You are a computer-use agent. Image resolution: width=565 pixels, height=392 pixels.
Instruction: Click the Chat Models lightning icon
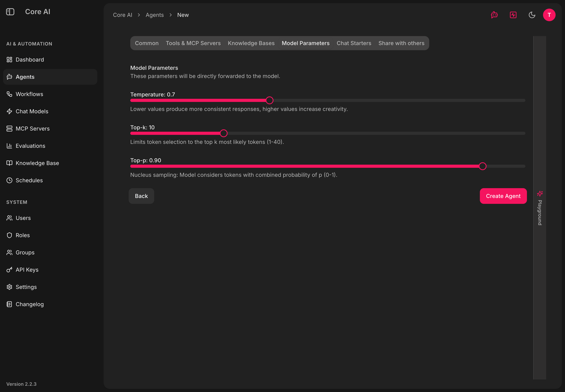click(x=9, y=111)
